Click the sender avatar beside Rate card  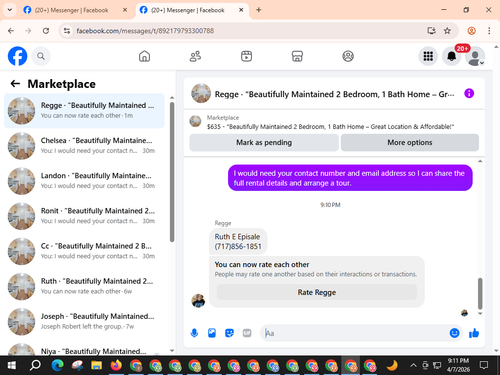198,301
